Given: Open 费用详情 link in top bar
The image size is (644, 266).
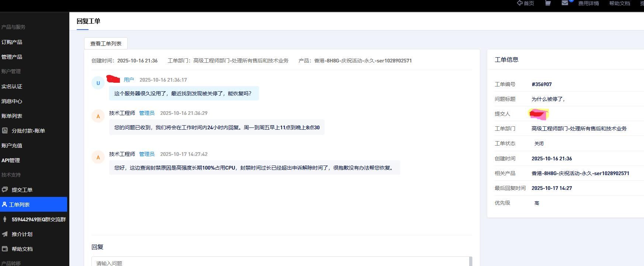Looking at the screenshot, I should pos(588,3).
